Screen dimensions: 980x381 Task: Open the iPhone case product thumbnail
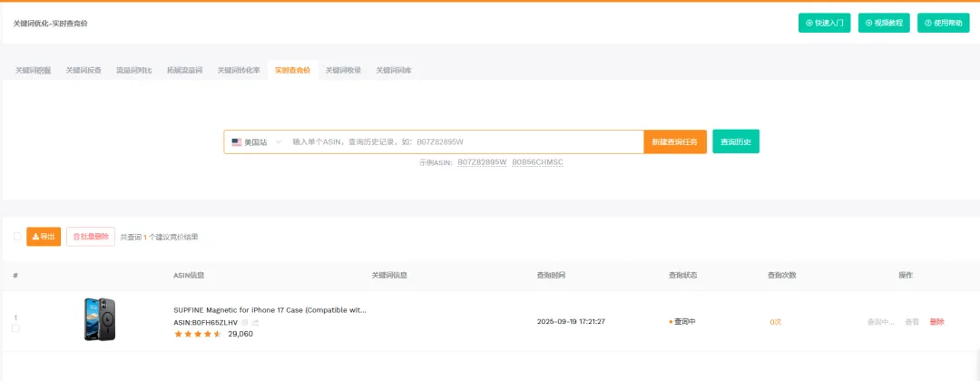tap(100, 319)
